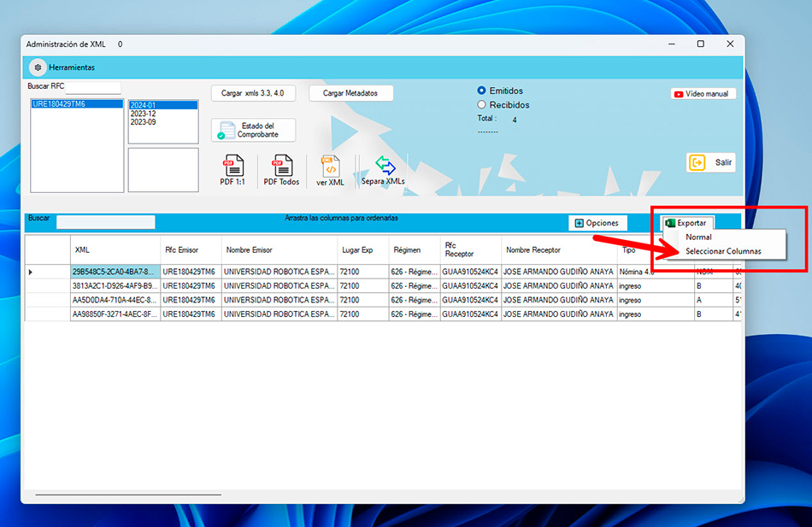The width and height of the screenshot is (812, 527).
Task: Choose Seleccionar Columnas menu entry
Action: (x=722, y=251)
